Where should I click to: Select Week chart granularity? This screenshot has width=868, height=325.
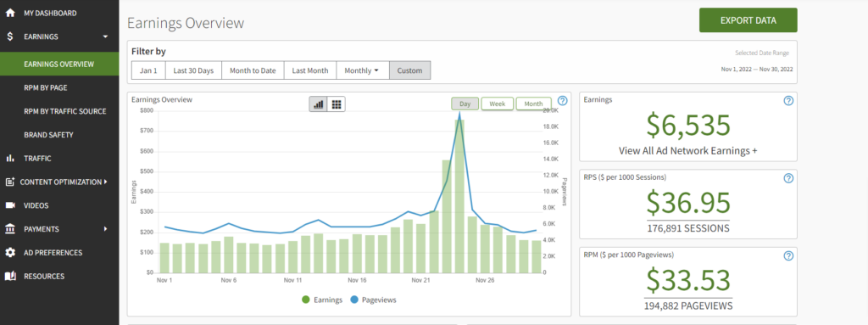[497, 104]
